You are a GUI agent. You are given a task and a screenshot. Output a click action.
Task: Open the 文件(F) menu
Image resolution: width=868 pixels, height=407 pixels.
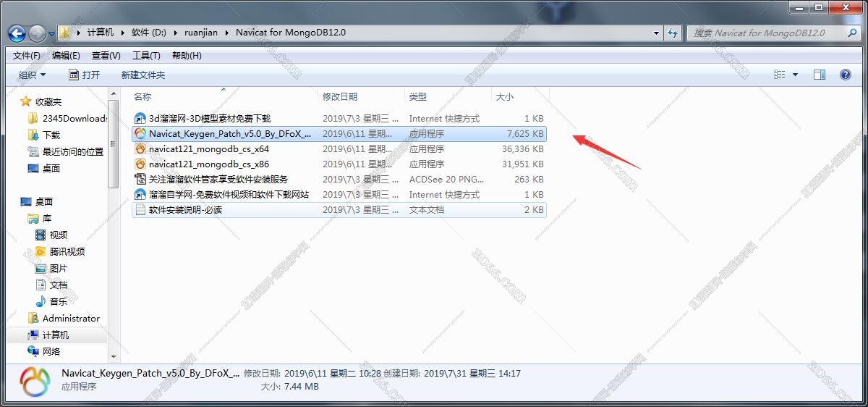click(27, 55)
